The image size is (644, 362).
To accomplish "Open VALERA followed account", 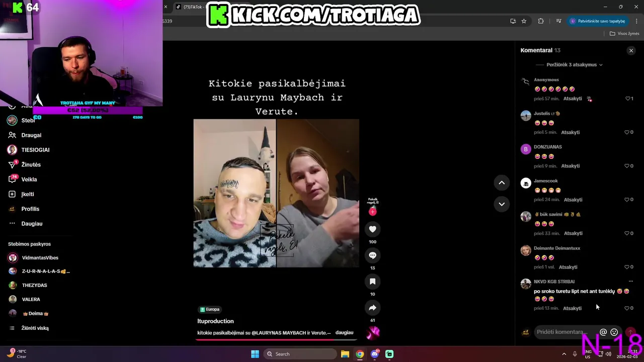I will pos(31,300).
